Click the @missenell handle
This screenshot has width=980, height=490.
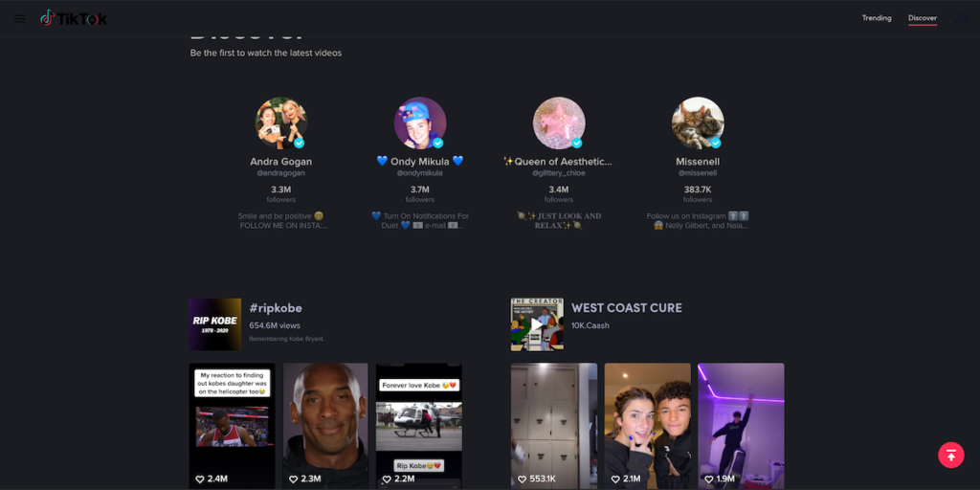tap(698, 173)
